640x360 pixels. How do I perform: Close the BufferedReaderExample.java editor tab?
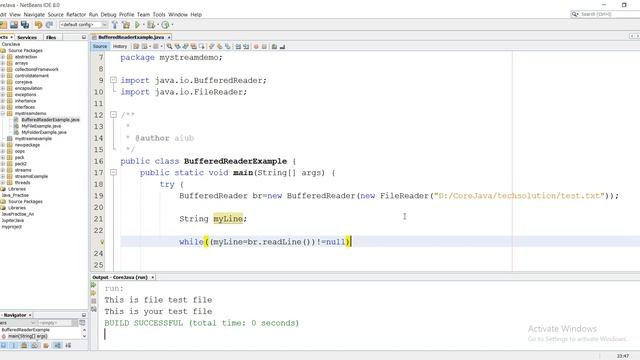coord(169,37)
